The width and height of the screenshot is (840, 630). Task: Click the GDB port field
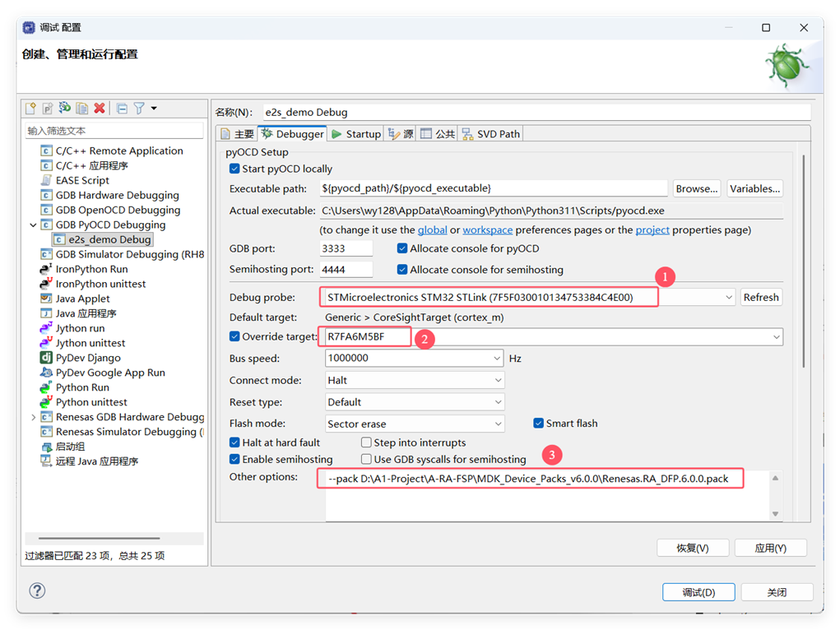click(x=346, y=248)
